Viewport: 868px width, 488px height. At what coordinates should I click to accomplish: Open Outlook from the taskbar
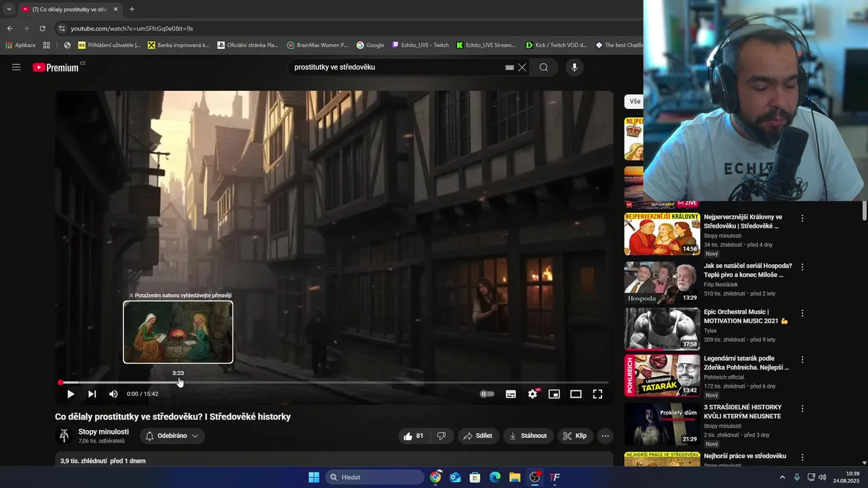tap(455, 477)
